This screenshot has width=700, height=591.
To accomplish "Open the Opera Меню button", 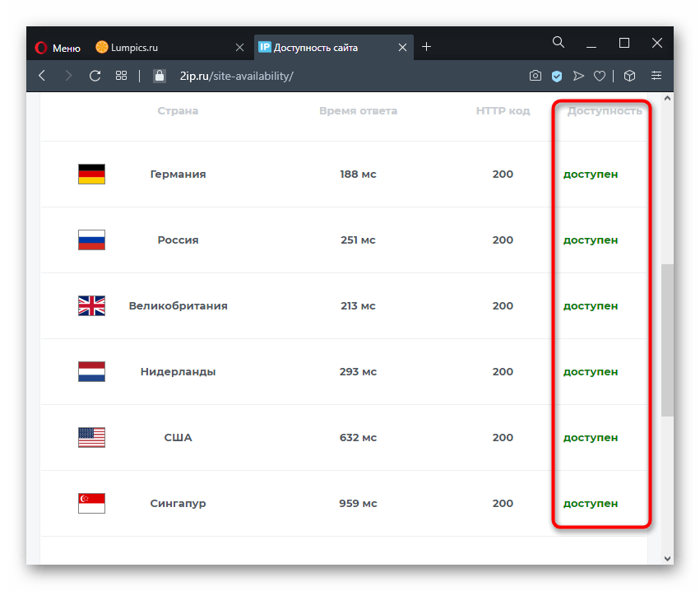I will (x=58, y=48).
